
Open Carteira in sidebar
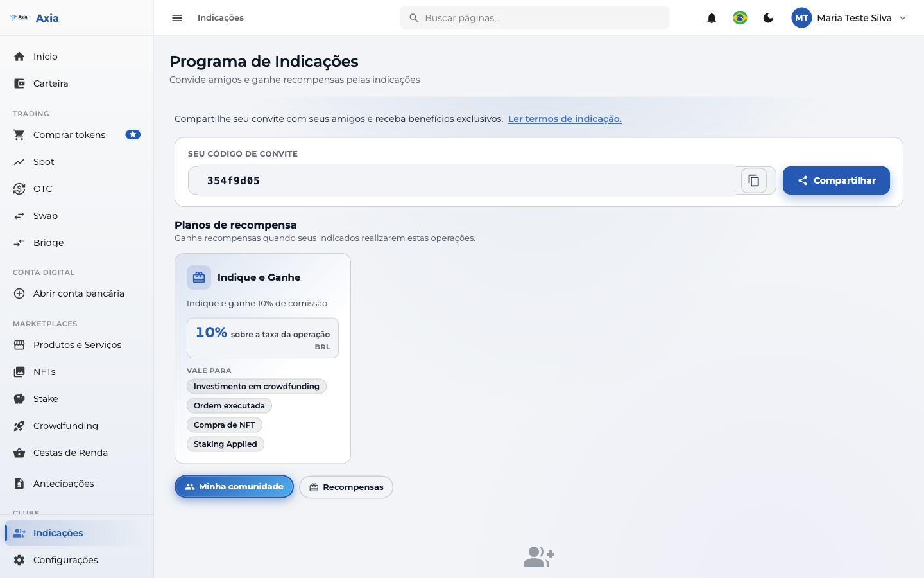[x=77, y=83]
